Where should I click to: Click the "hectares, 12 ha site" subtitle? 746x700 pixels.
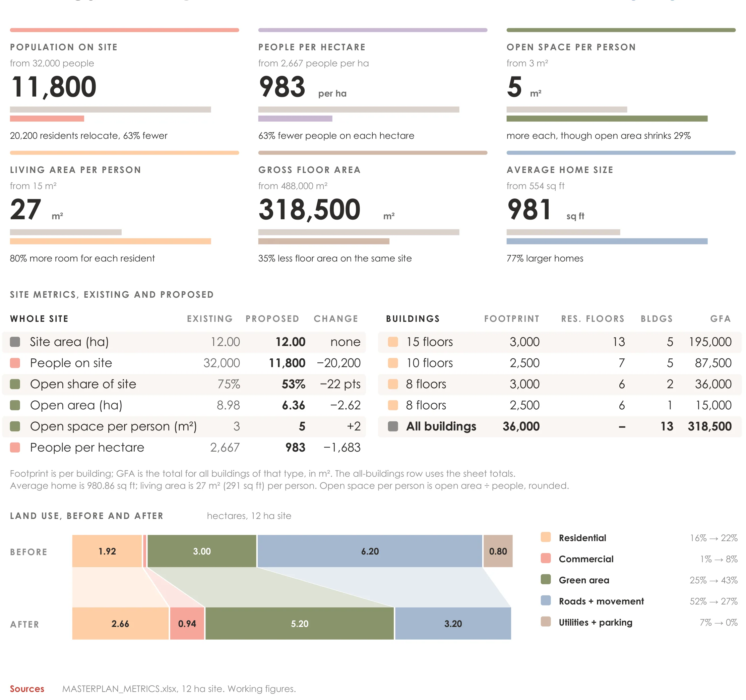249,516
